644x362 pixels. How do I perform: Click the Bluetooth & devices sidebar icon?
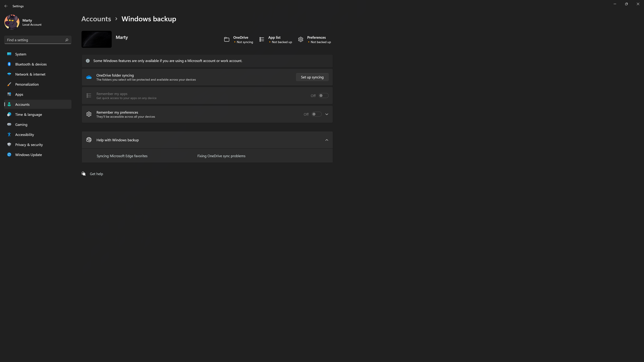pyautogui.click(x=9, y=64)
